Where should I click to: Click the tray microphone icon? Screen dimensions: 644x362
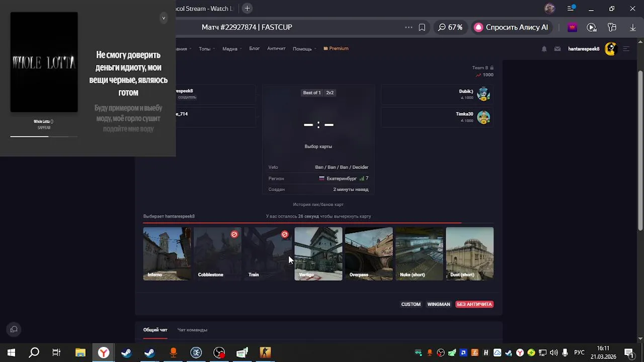(x=565, y=352)
